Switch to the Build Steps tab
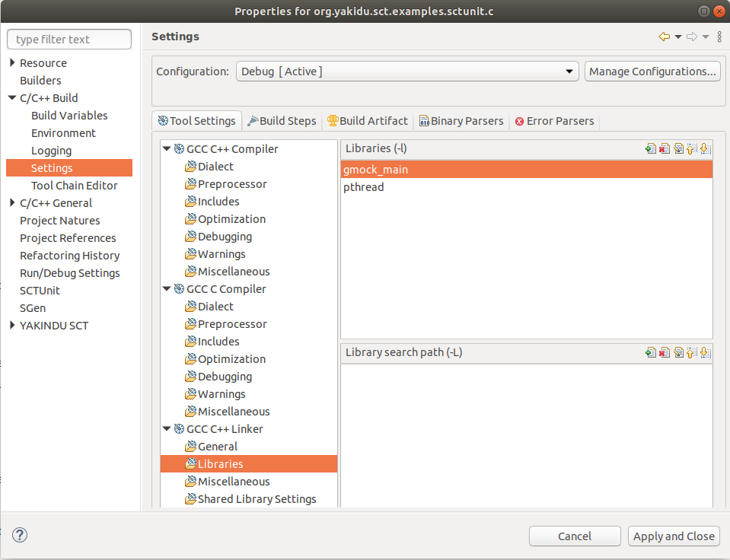 [x=282, y=121]
